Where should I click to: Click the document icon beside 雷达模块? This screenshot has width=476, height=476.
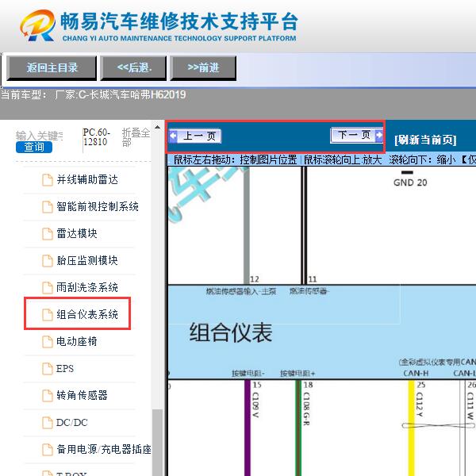pos(48,234)
